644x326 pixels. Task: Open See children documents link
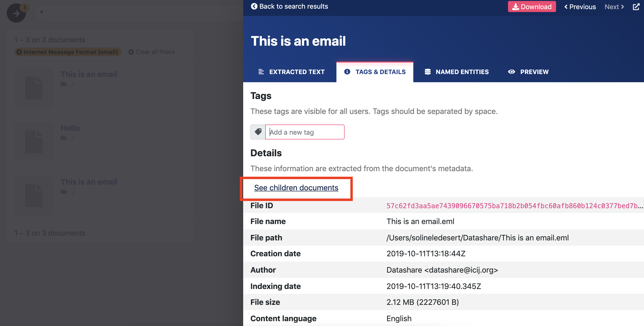(296, 188)
